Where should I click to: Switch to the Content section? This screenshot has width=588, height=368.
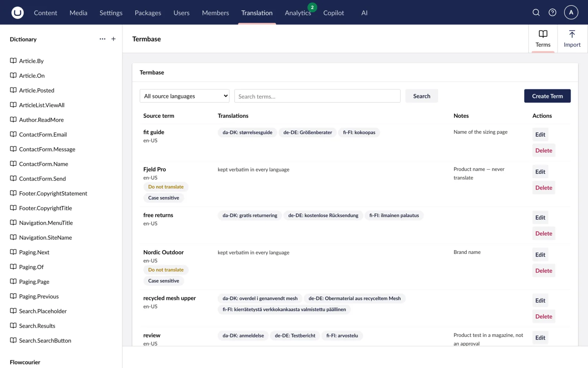pyautogui.click(x=46, y=13)
